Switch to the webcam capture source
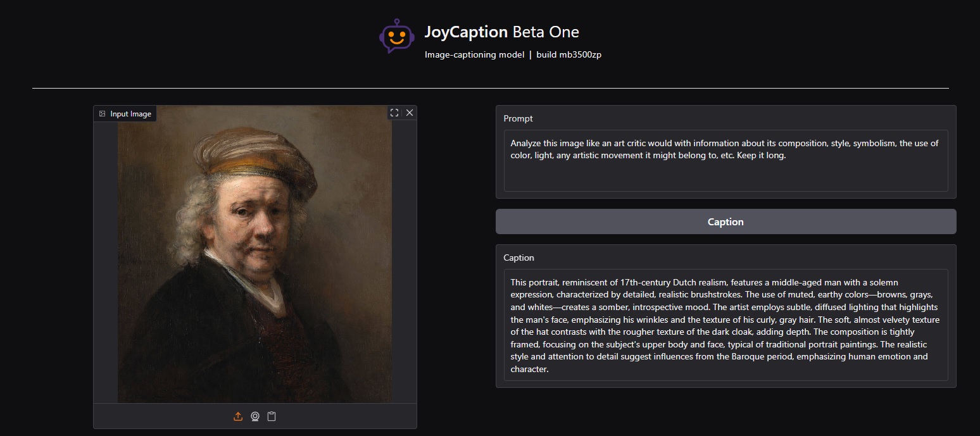980x436 pixels. 254,416
